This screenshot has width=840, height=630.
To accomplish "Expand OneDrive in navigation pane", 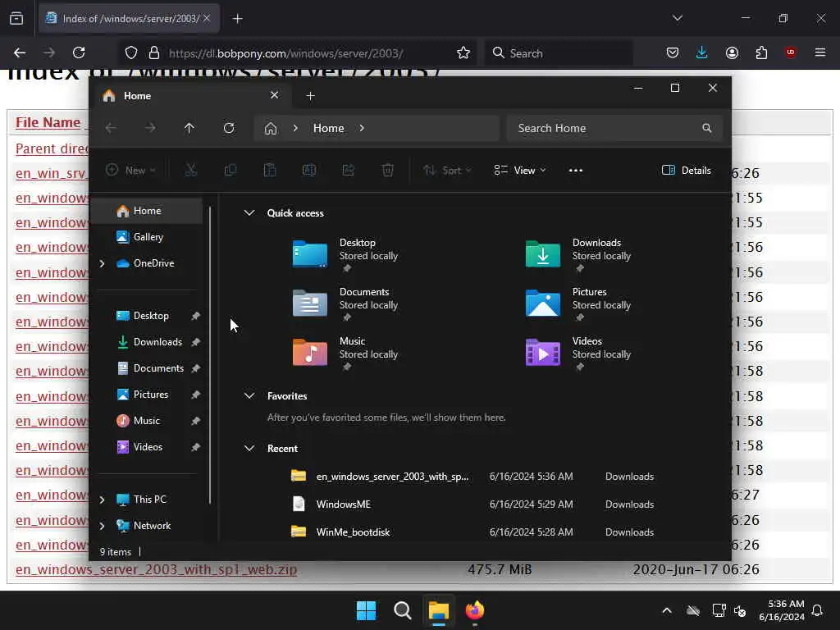I will 102,263.
